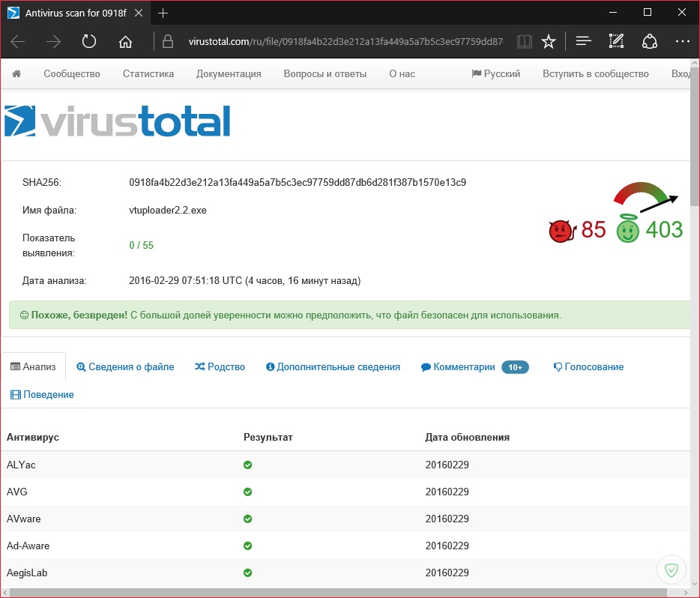Click the Похоже, безвреден! green banner
Screen dimensions: 700x598
tap(350, 315)
